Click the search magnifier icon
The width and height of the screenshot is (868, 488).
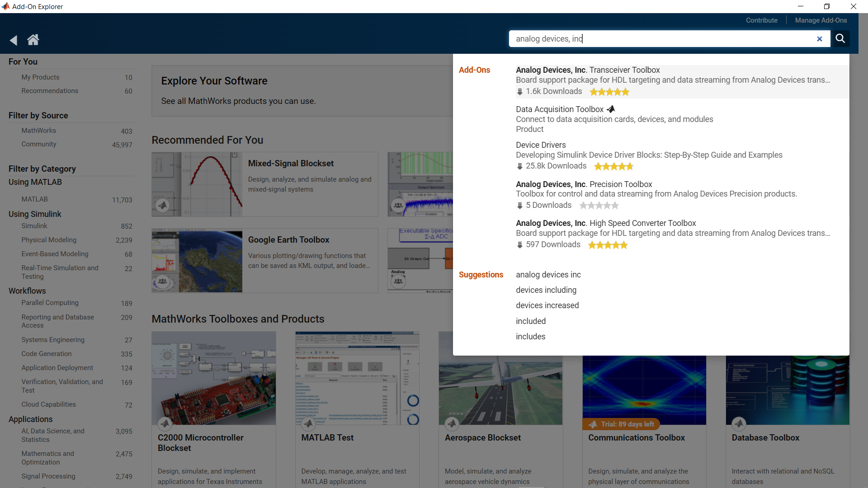point(840,39)
